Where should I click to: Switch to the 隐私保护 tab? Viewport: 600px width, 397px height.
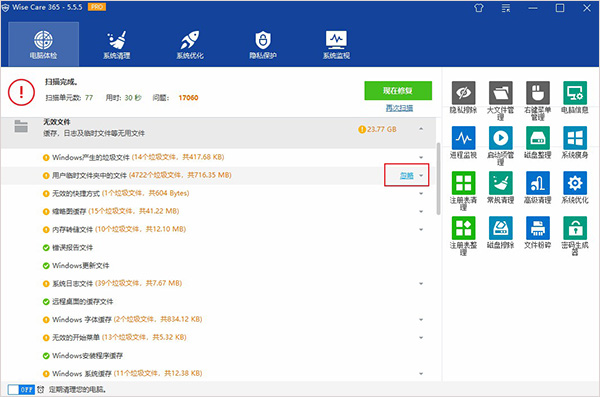coord(263,44)
